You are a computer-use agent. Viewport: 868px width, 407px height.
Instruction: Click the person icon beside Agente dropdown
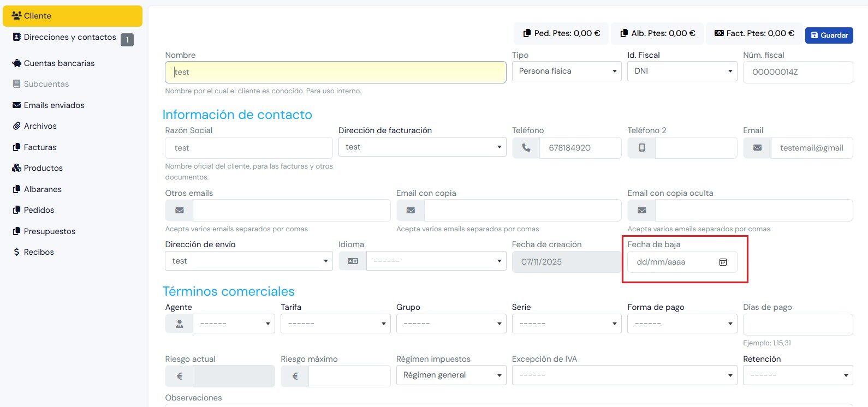coord(179,324)
